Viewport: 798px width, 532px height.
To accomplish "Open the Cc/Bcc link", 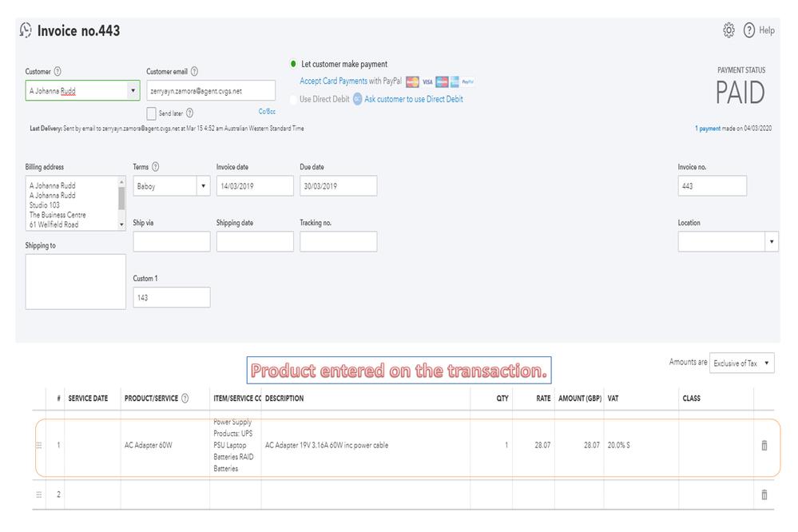I will [267, 112].
